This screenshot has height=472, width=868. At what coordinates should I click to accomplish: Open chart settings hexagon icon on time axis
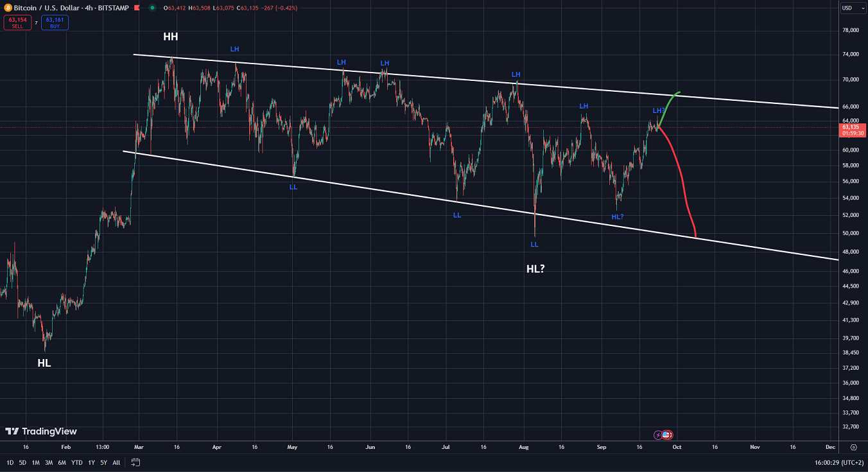click(853, 447)
